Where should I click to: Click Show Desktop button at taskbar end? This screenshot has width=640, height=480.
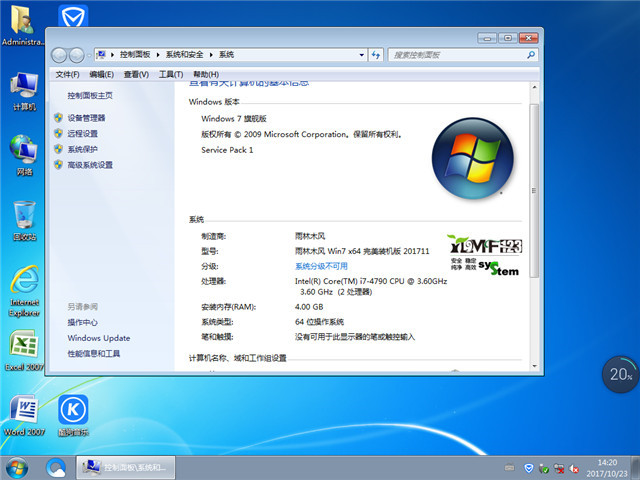[636, 468]
